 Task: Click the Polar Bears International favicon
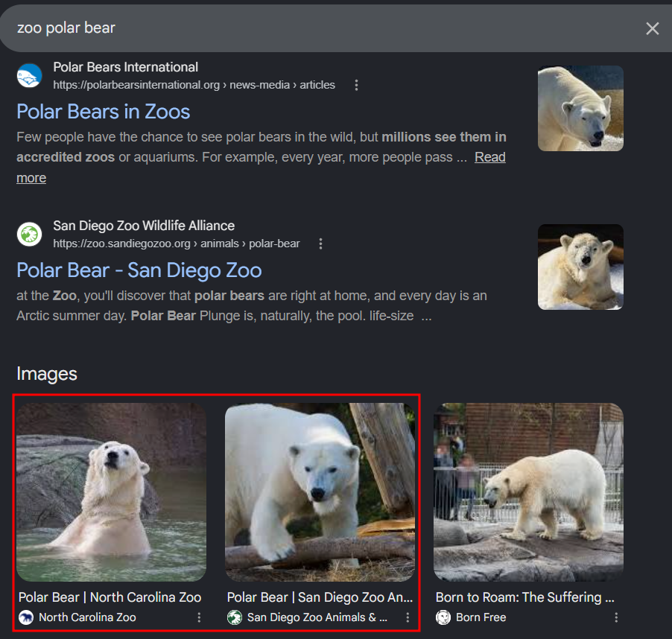click(29, 75)
